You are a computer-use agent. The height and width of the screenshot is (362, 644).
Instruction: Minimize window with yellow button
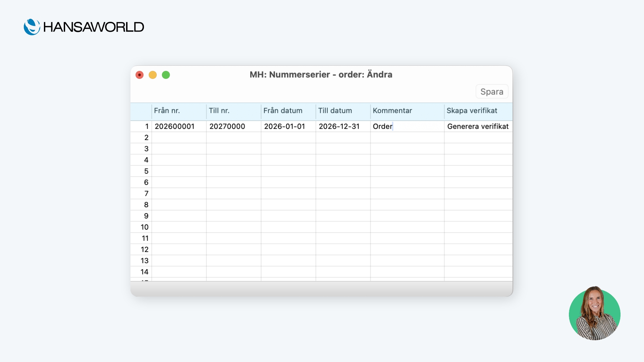pos(153,75)
